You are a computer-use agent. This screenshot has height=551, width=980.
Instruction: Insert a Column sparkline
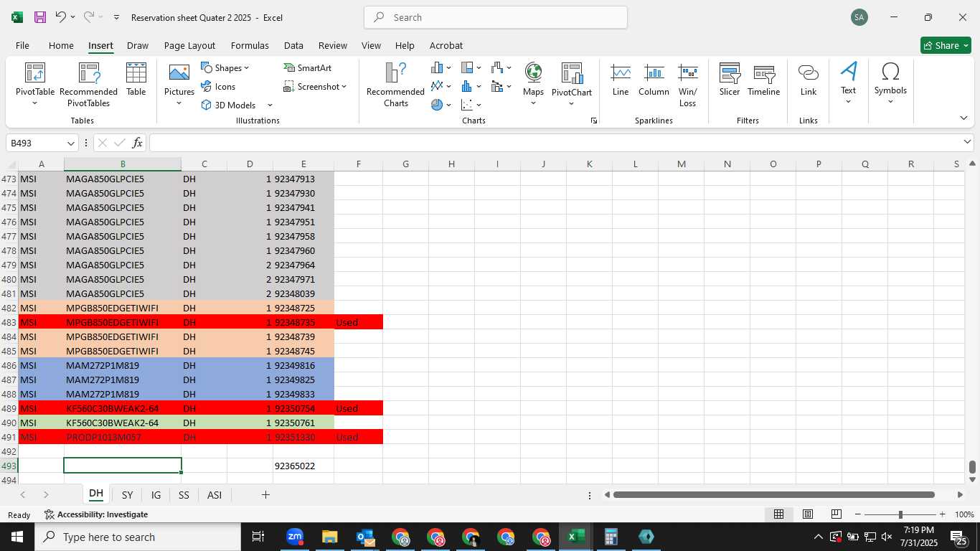[x=654, y=80]
